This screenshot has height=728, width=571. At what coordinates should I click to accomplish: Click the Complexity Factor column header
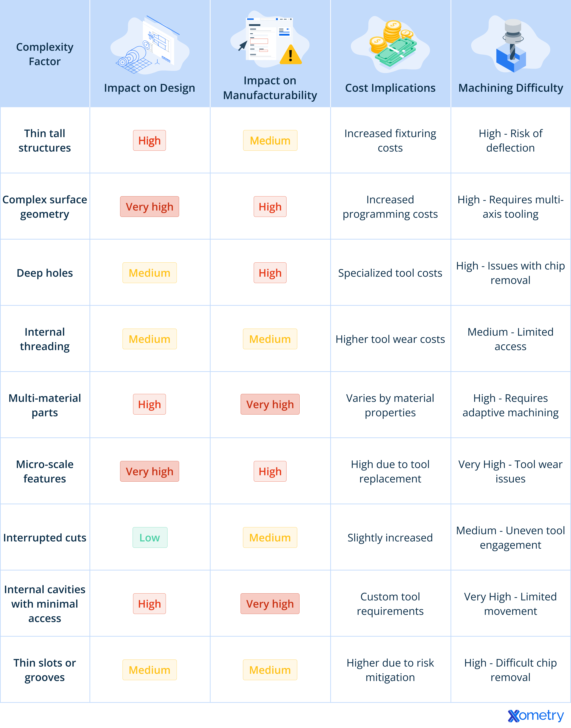45,54
